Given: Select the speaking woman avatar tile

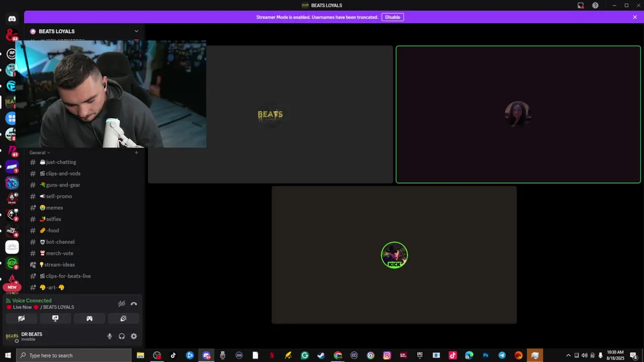Looking at the screenshot, I should (518, 115).
